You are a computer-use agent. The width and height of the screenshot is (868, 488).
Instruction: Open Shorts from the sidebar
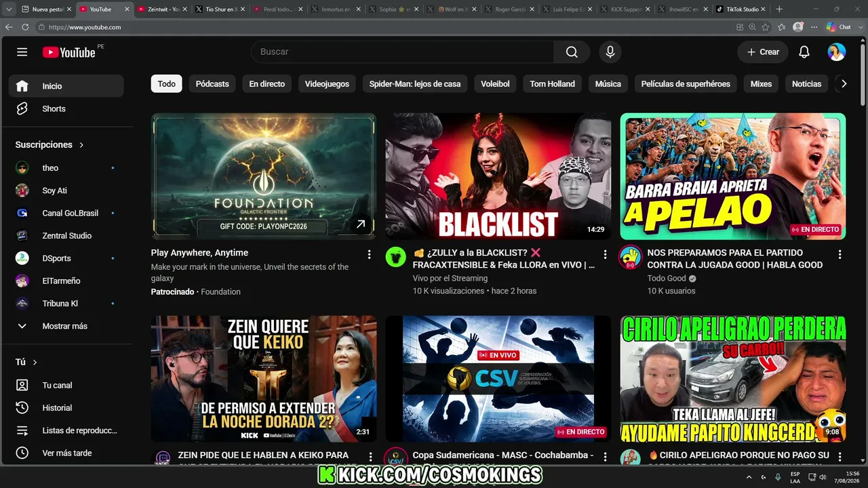[x=66, y=108]
